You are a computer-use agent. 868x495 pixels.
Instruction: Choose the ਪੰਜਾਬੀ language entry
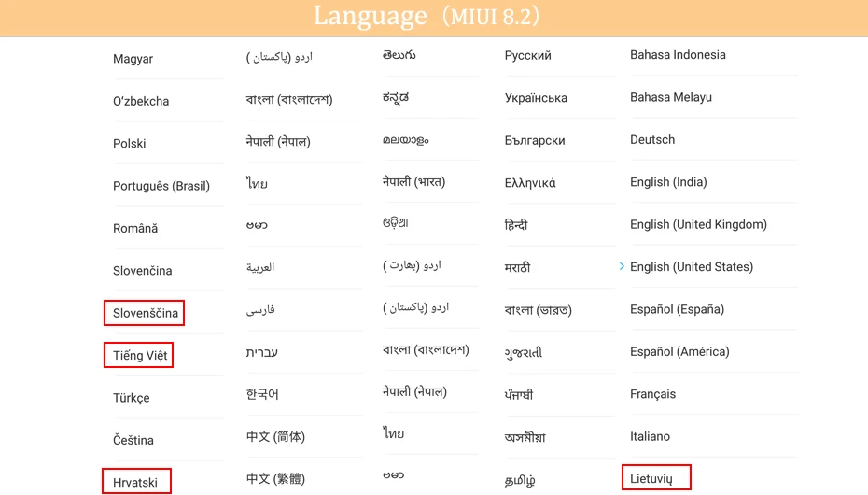click(519, 395)
